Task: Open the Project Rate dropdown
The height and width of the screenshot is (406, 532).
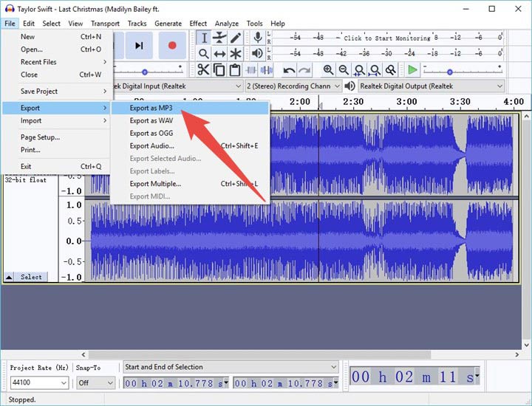Action: point(63,383)
